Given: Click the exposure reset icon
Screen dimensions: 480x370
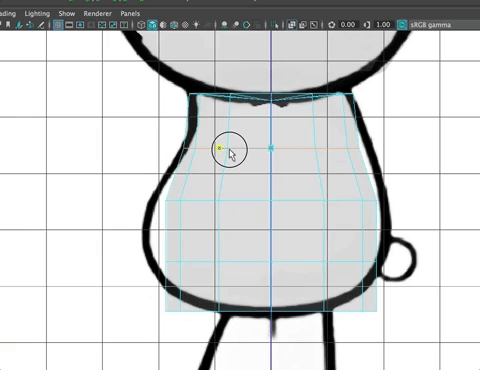Looking at the screenshot, I should pyautogui.click(x=331, y=25).
